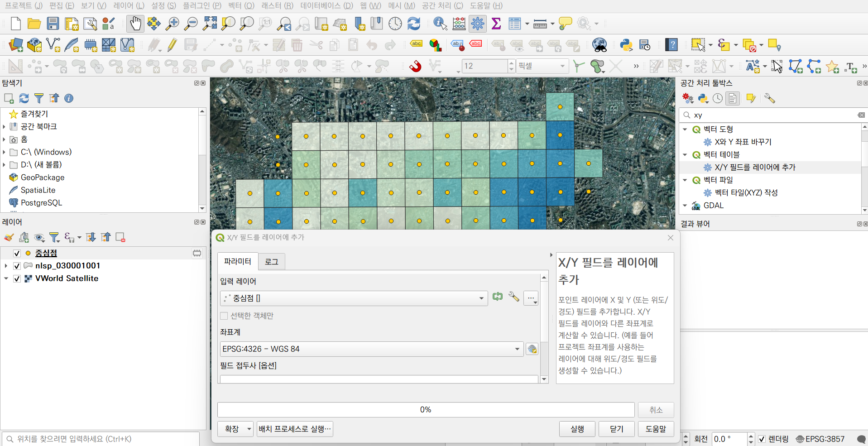Select 벡터 타일(XYZ) 작성 algorithm

746,193
